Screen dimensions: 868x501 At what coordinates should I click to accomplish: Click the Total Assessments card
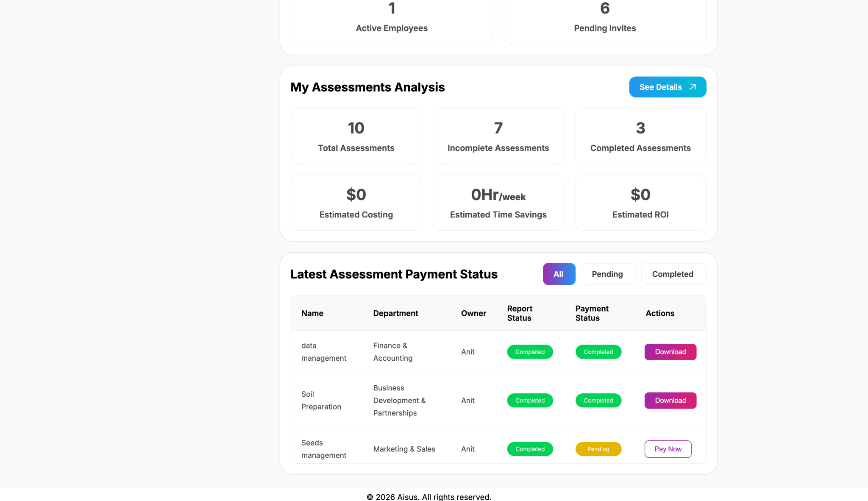point(356,136)
